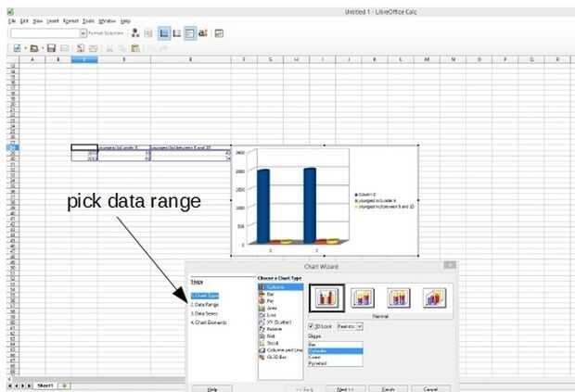Image resolution: width=575 pixels, height=392 pixels.
Task: Toggle horizontal grids icon in chart toolbar
Action: click(164, 33)
